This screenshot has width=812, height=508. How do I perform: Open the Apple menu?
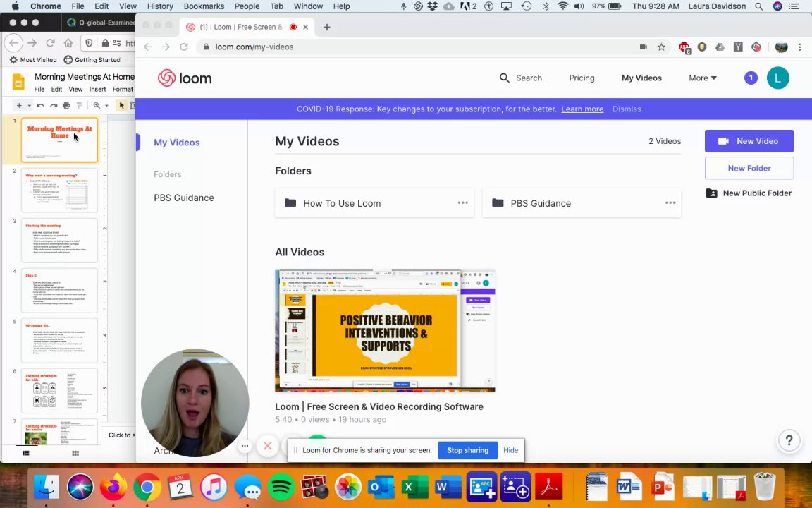[15, 6]
